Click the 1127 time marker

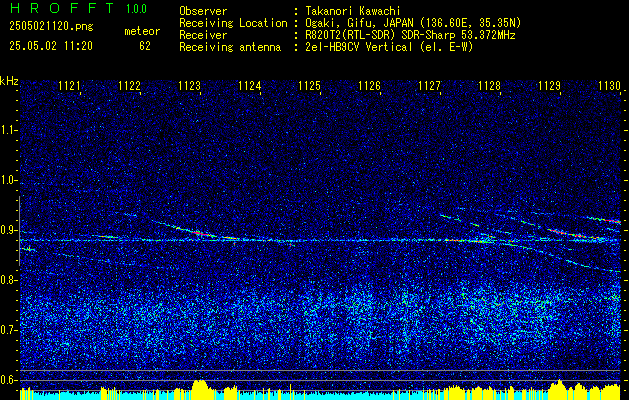[x=429, y=85]
